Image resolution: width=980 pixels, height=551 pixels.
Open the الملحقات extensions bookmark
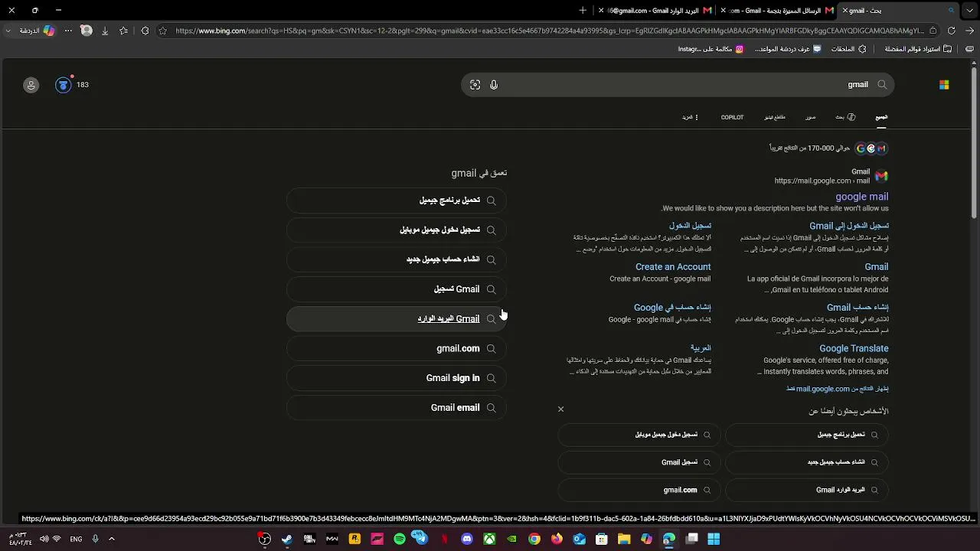(x=848, y=49)
